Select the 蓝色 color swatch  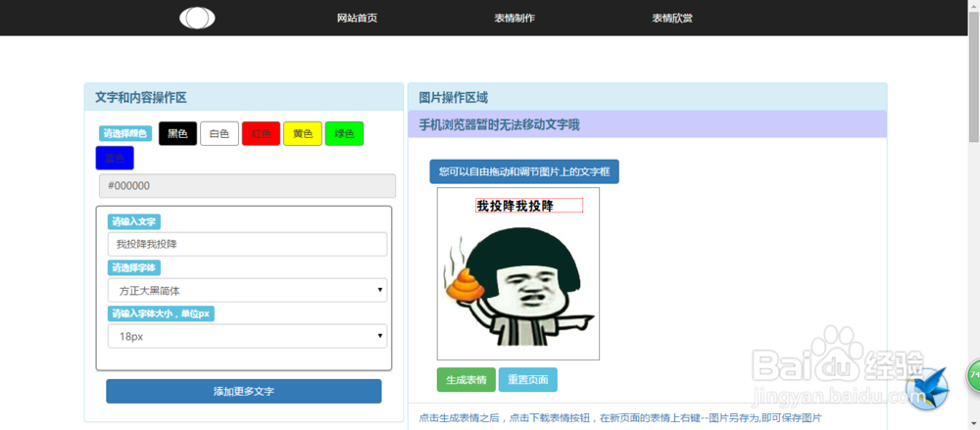point(115,158)
